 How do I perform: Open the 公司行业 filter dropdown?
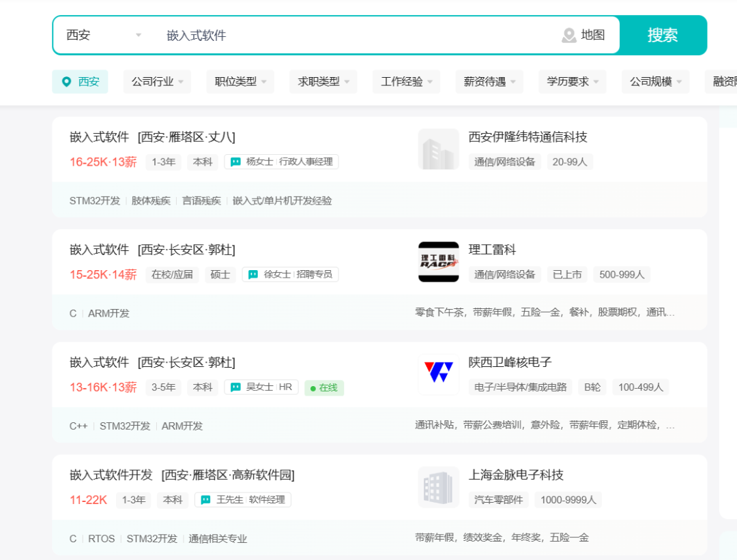tap(157, 82)
